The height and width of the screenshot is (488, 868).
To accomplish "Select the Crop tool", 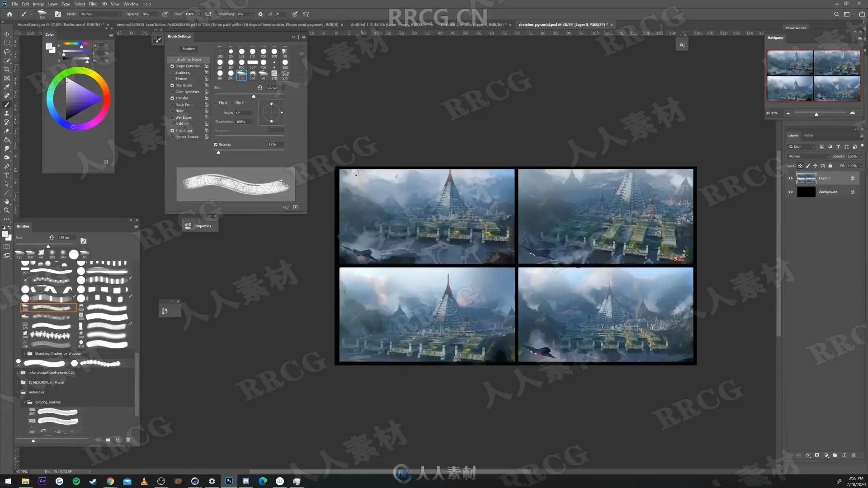I will 7,70.
